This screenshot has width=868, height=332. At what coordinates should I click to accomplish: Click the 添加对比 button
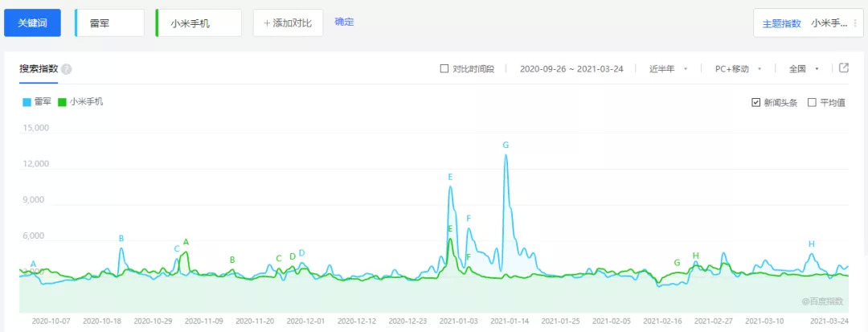288,23
